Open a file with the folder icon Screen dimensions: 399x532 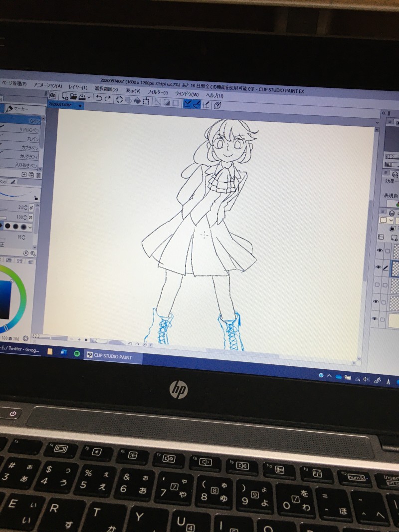point(73,97)
